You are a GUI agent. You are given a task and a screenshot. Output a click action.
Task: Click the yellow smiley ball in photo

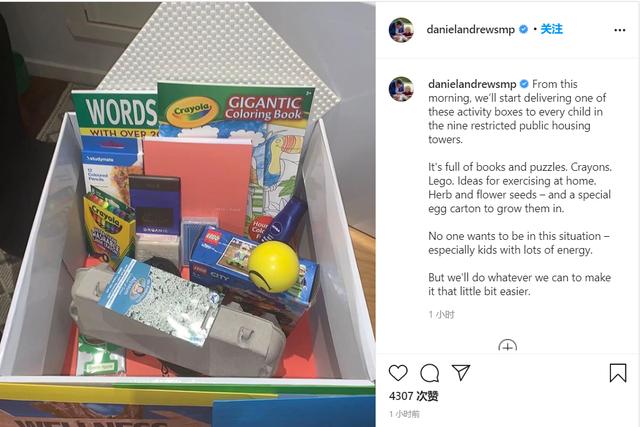coord(273,267)
